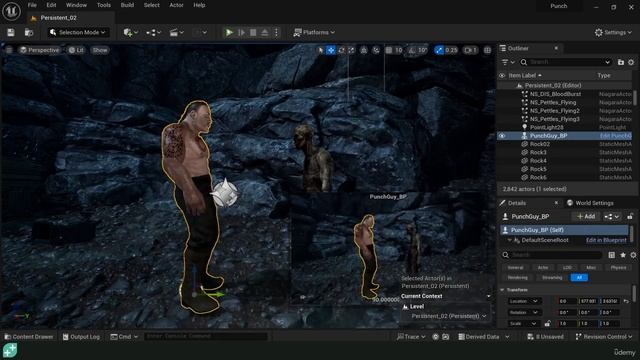Start Play in editor with green arrow

tap(229, 32)
